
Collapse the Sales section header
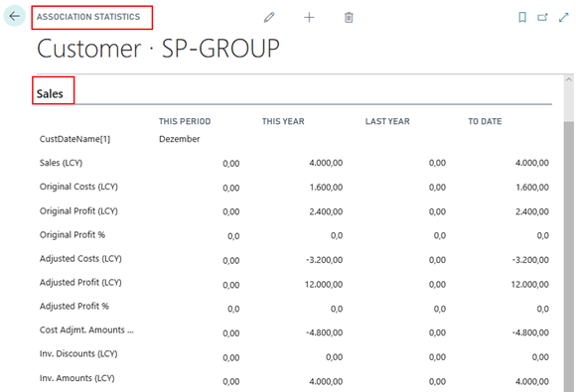(x=50, y=94)
